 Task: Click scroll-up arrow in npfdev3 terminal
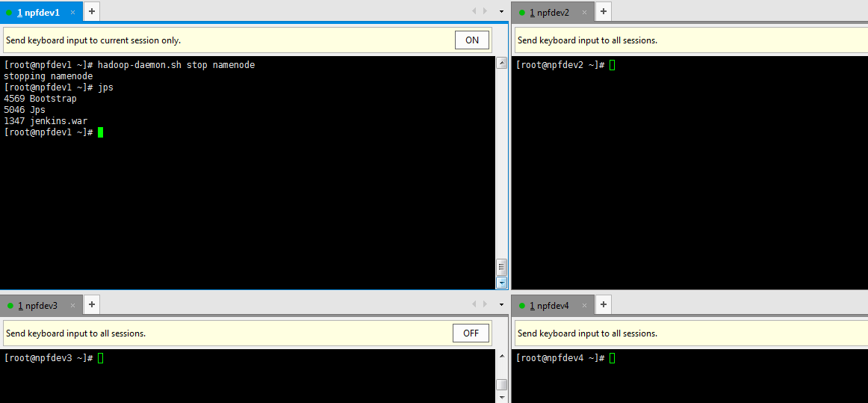502,356
